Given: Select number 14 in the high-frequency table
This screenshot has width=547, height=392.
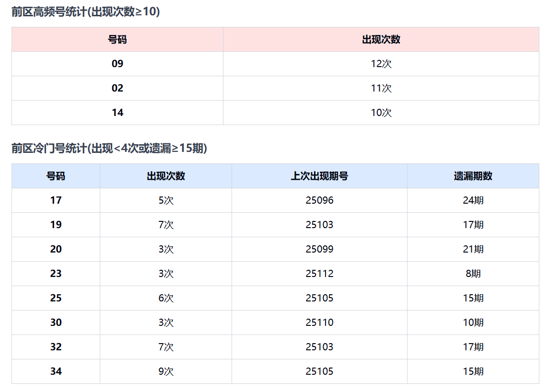Looking at the screenshot, I should tap(117, 113).
